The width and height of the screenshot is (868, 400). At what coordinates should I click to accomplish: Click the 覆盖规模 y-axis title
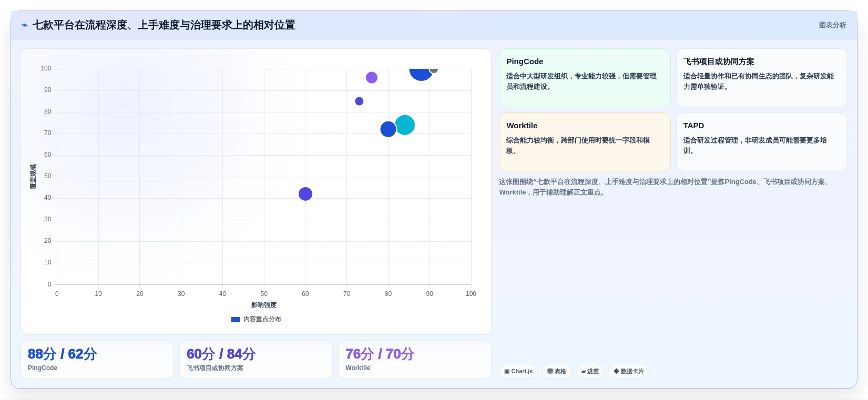pyautogui.click(x=33, y=177)
